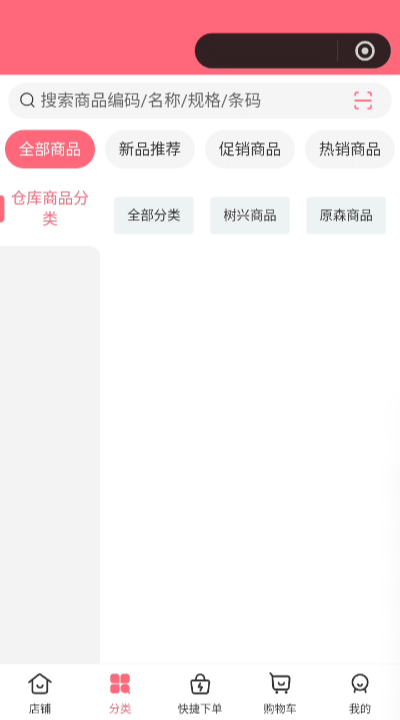
Task: Open the 购物车 cart icon
Action: (x=280, y=683)
